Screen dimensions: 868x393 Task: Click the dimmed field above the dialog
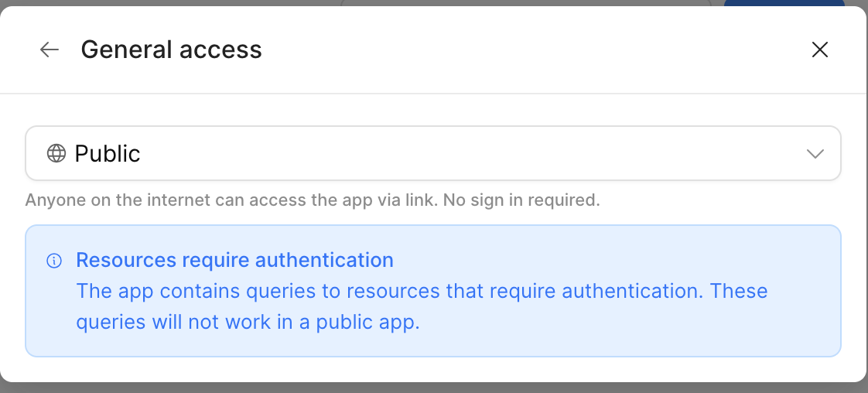click(526, 3)
